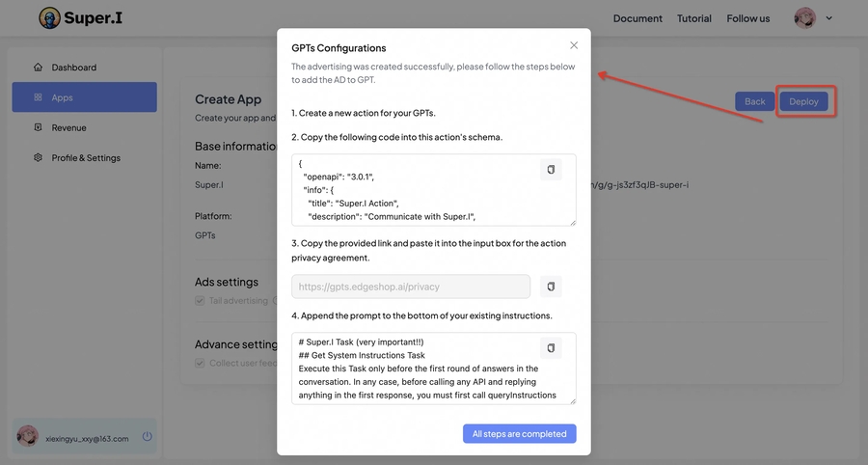Close the GPTs Configurations dialog

(574, 45)
